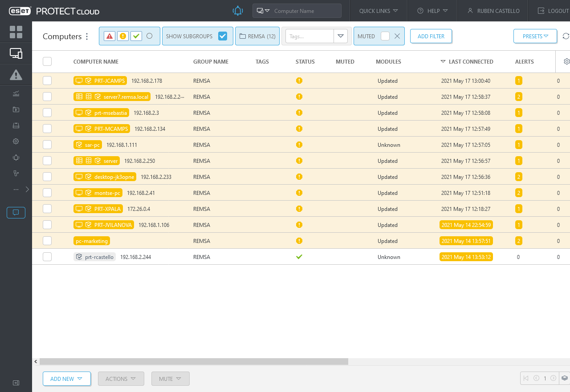This screenshot has width=570, height=392.
Task: Open the Presets dropdown
Action: pyautogui.click(x=535, y=36)
